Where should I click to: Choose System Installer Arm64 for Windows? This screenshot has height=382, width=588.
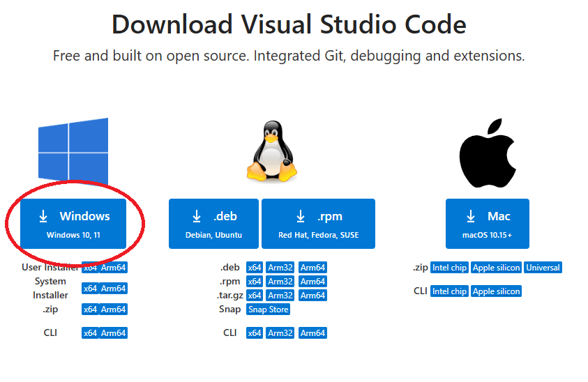pyautogui.click(x=113, y=289)
